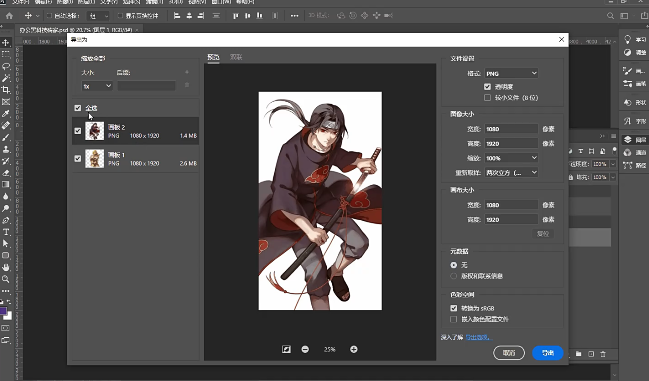Collapse the Layers panel double-chevron
649x381 pixels.
coord(602,136)
